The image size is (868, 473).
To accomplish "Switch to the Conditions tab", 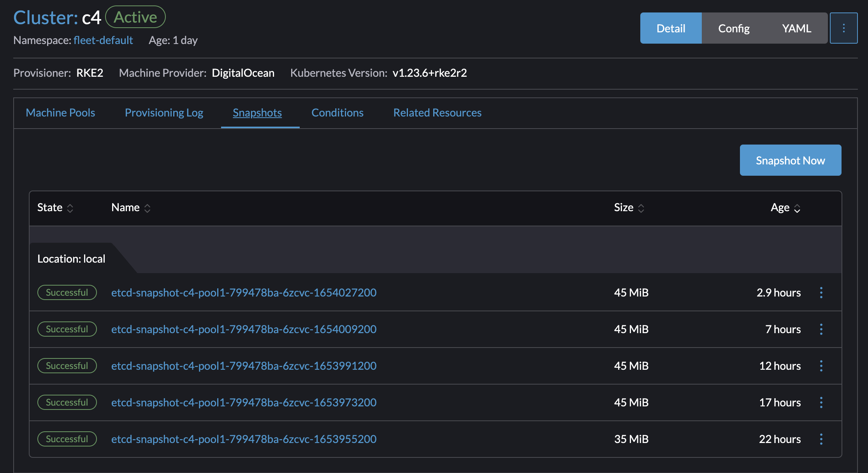I will 337,113.
